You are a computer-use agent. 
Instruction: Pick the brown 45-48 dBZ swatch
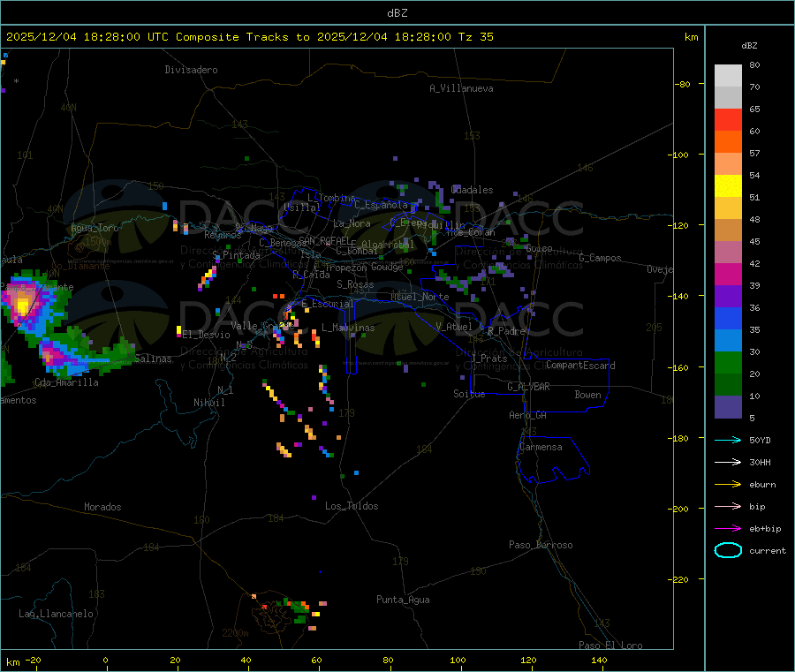point(728,230)
